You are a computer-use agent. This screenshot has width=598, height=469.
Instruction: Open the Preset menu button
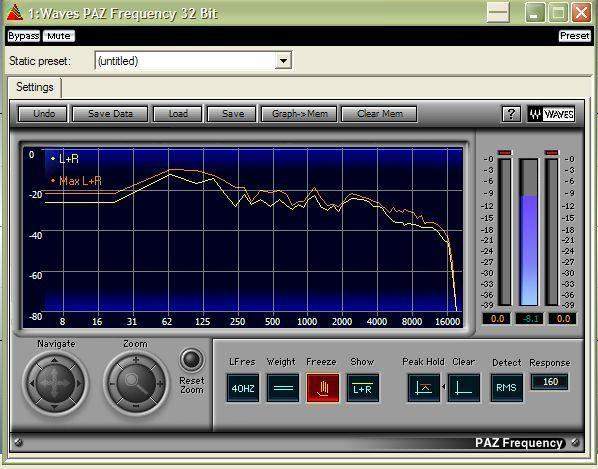pyautogui.click(x=574, y=36)
